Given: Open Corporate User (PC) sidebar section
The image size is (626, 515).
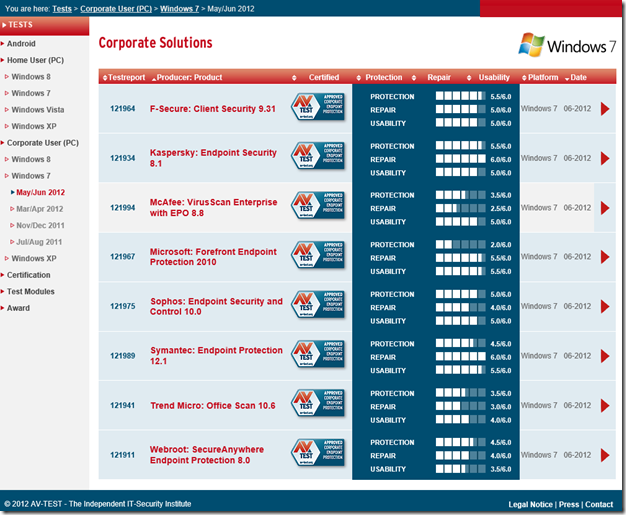Looking at the screenshot, I should click(x=42, y=143).
